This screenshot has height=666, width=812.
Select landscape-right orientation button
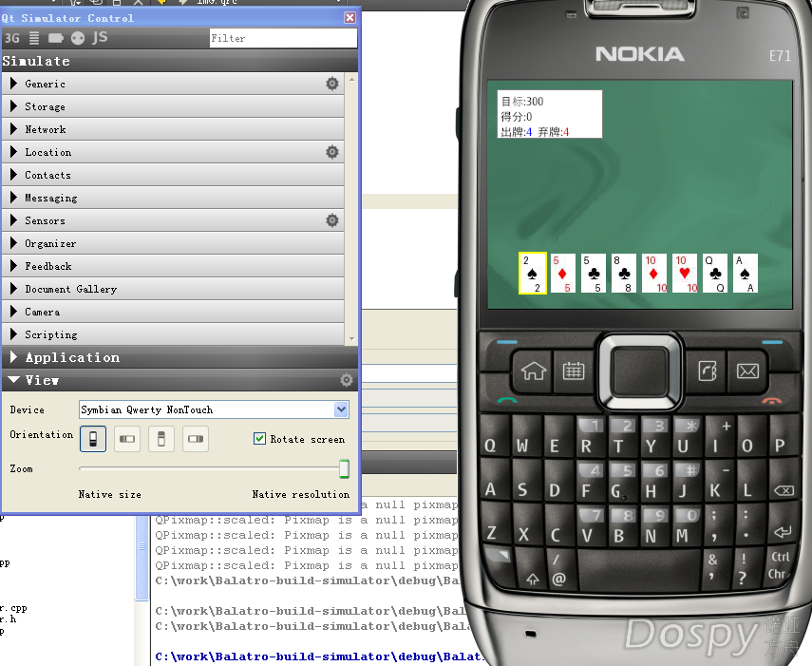tap(196, 439)
